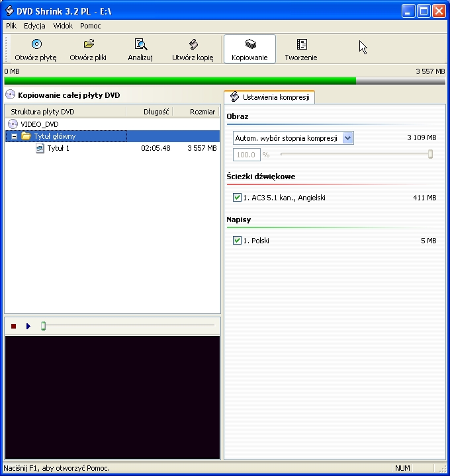Open the Edycja menu

click(34, 26)
